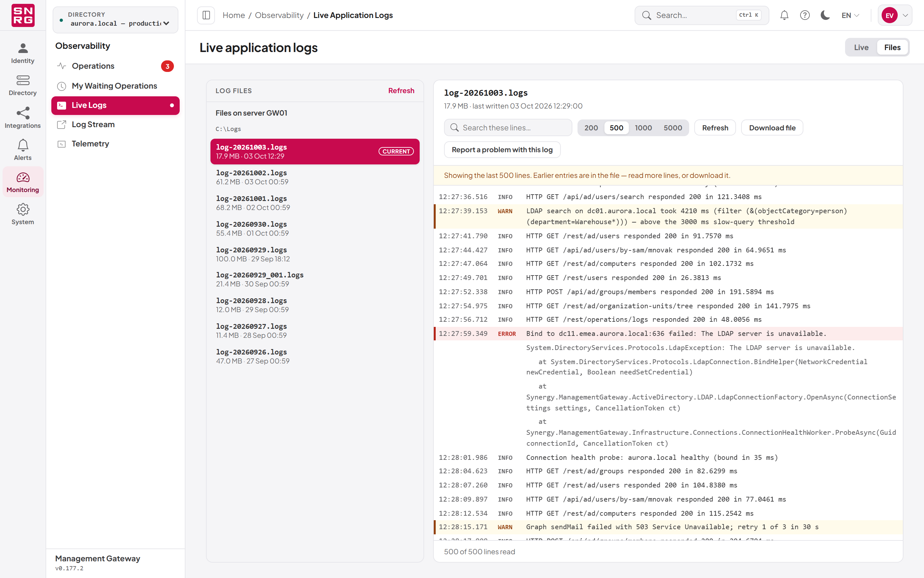
Task: Open the notifications bell
Action: [784, 15]
